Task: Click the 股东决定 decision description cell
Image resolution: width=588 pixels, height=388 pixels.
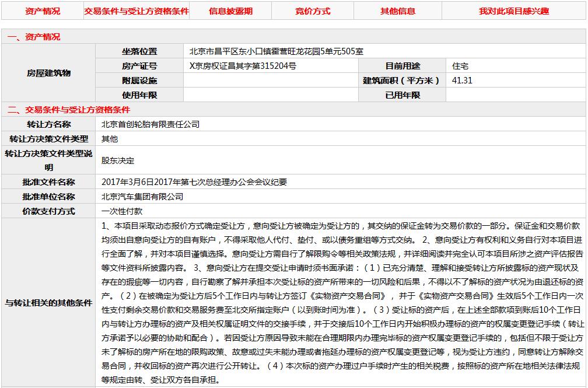Action: coord(118,160)
